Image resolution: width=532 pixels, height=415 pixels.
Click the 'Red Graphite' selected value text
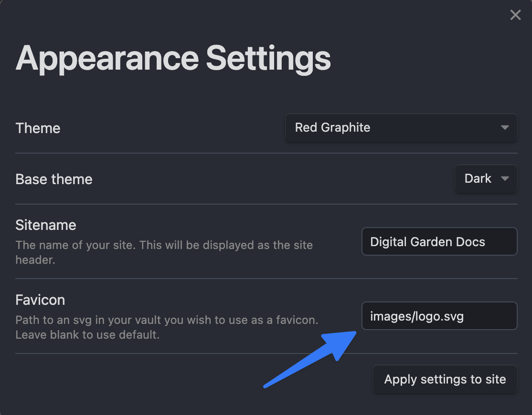(x=332, y=128)
